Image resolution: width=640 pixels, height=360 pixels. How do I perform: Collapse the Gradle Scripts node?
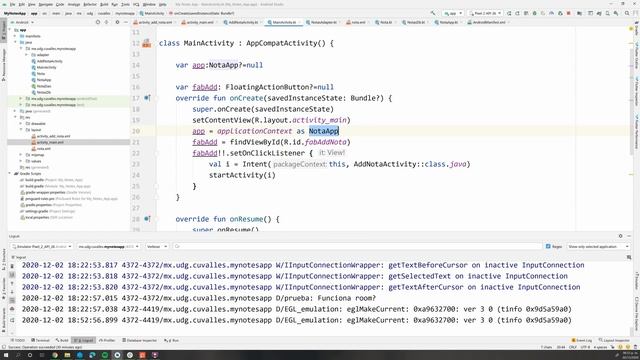[10, 173]
